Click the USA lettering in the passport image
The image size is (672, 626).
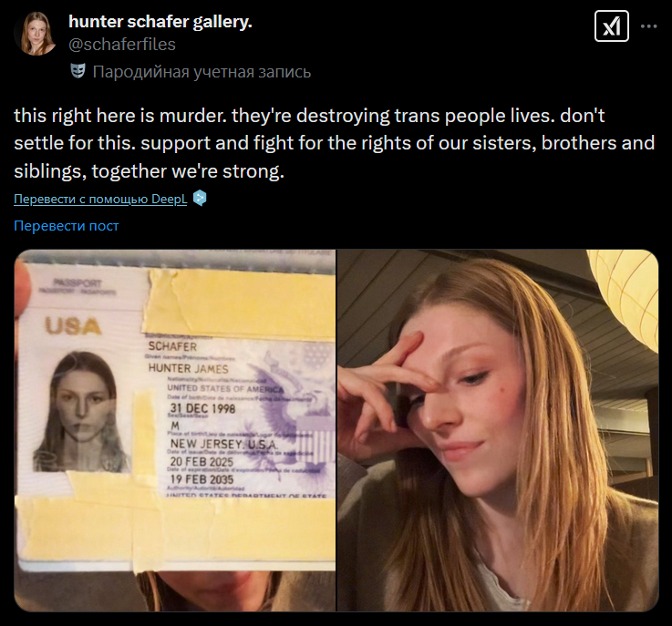73,327
